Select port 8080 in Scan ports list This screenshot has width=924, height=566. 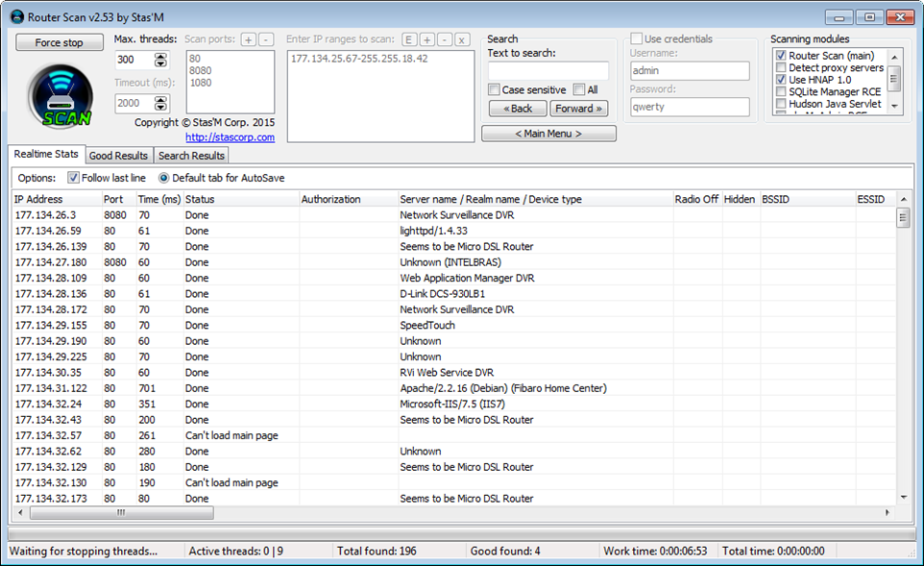pyautogui.click(x=201, y=71)
